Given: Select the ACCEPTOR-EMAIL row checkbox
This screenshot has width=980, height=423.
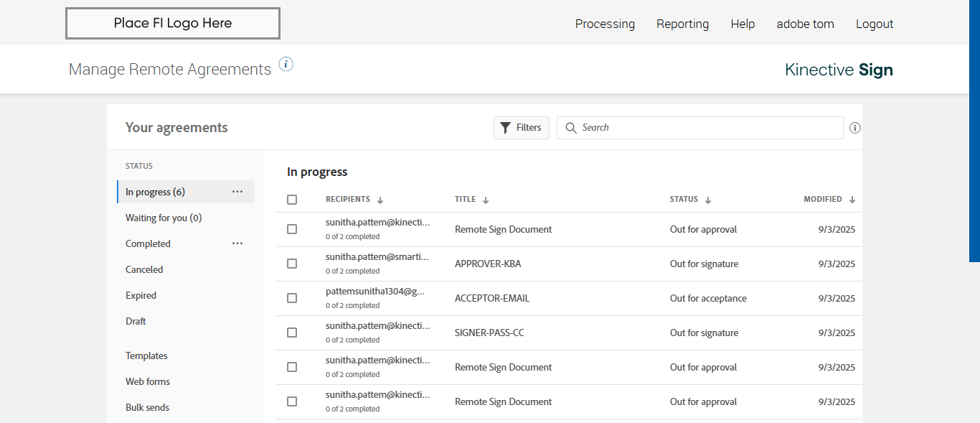Looking at the screenshot, I should click(292, 298).
